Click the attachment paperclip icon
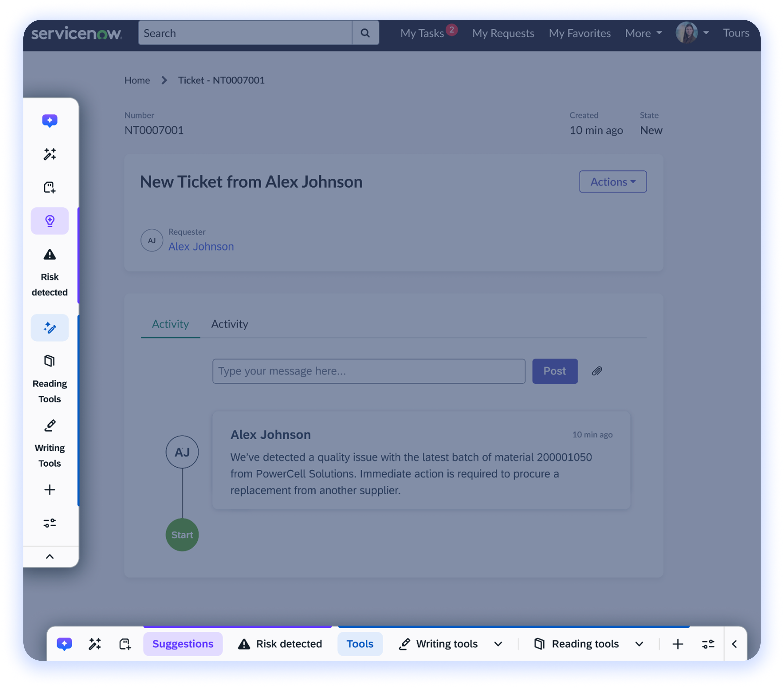Viewport: 784px width, 688px height. point(597,371)
